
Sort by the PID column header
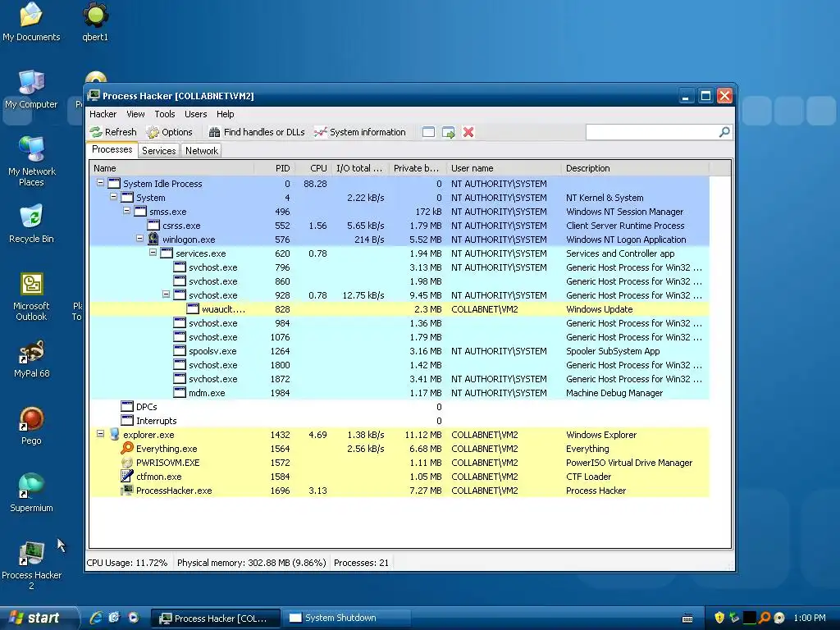click(274, 168)
